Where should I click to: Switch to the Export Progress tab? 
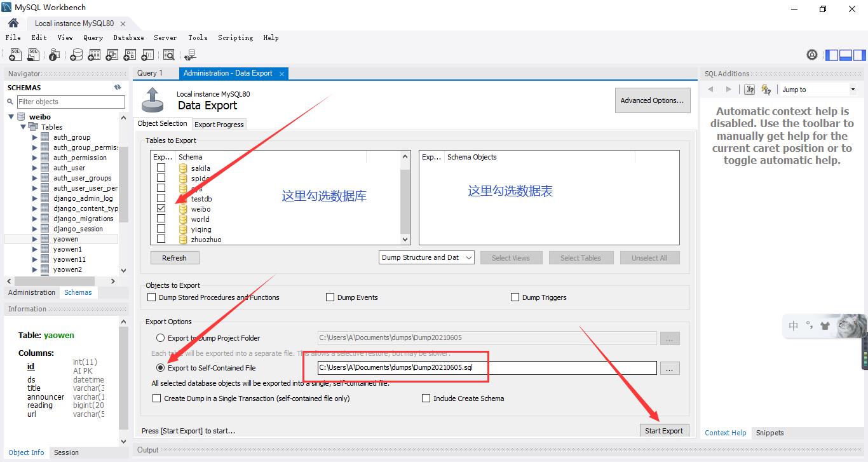[x=219, y=125]
